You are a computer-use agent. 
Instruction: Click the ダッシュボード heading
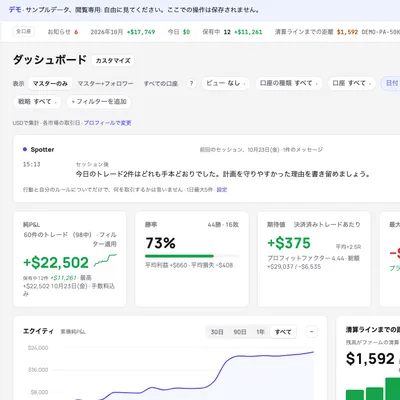(x=50, y=60)
